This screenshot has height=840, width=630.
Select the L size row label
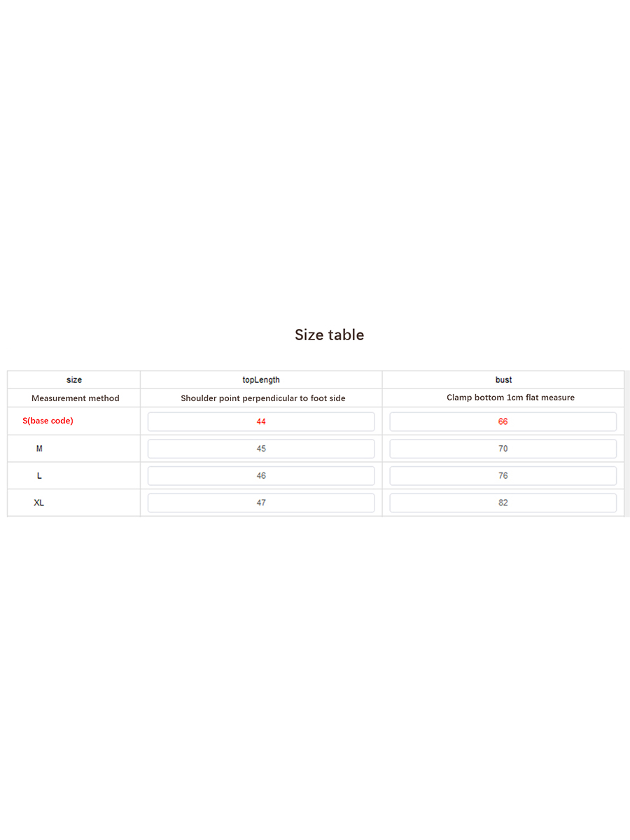tap(39, 475)
